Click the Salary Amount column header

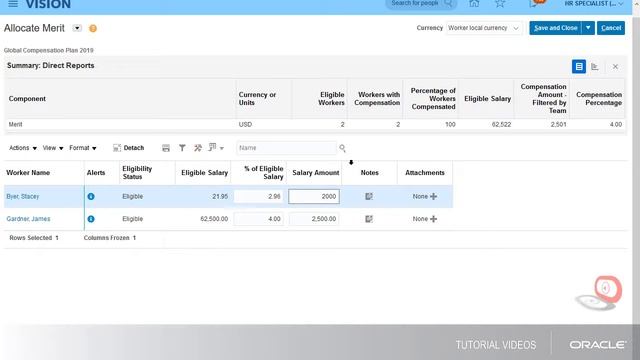pos(316,173)
